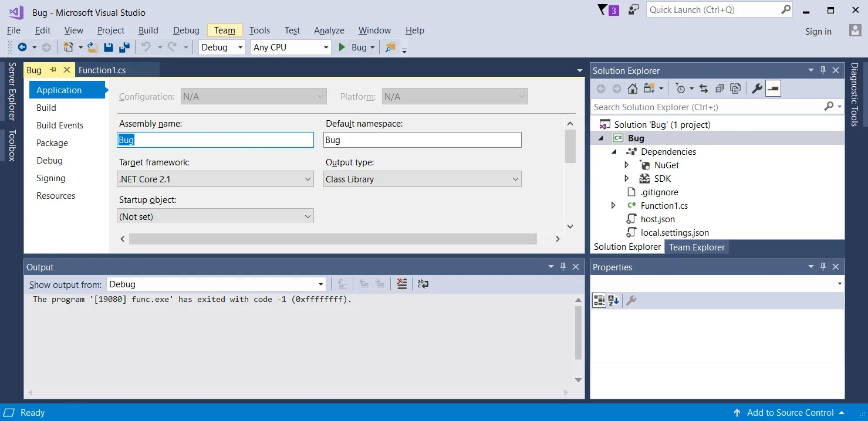Open the Diagnostic Tools side tab
Screen dimensions: 868x421
coord(855,94)
